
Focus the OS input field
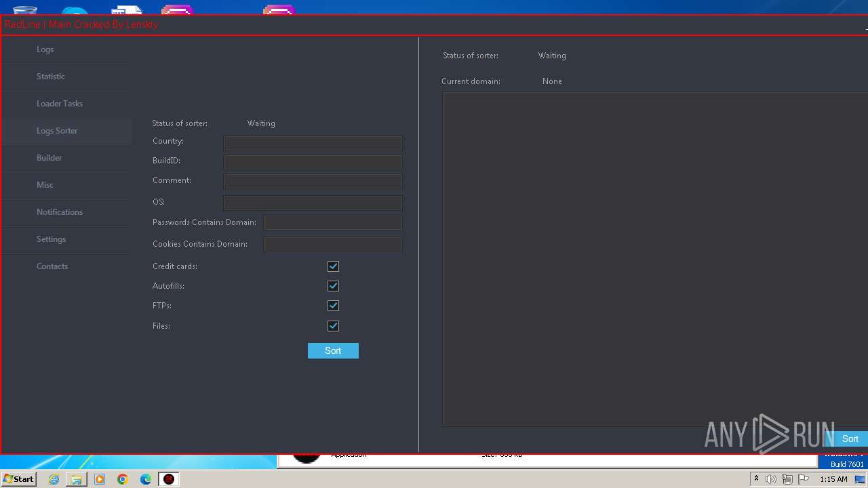coord(313,203)
